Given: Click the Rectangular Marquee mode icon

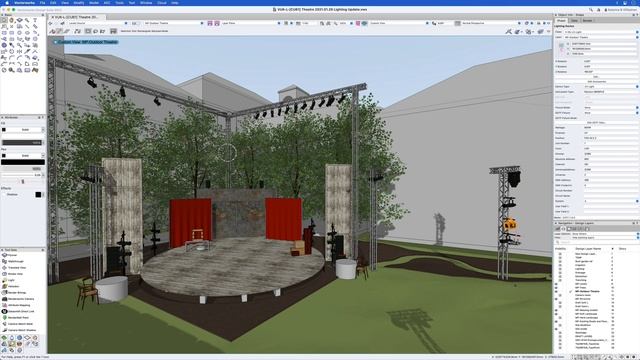Looking at the screenshot, I should [x=88, y=31].
